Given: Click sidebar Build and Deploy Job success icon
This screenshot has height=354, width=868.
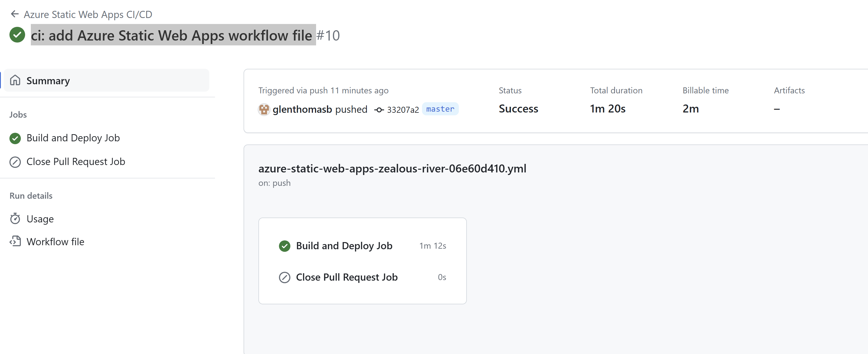Looking at the screenshot, I should (x=15, y=138).
